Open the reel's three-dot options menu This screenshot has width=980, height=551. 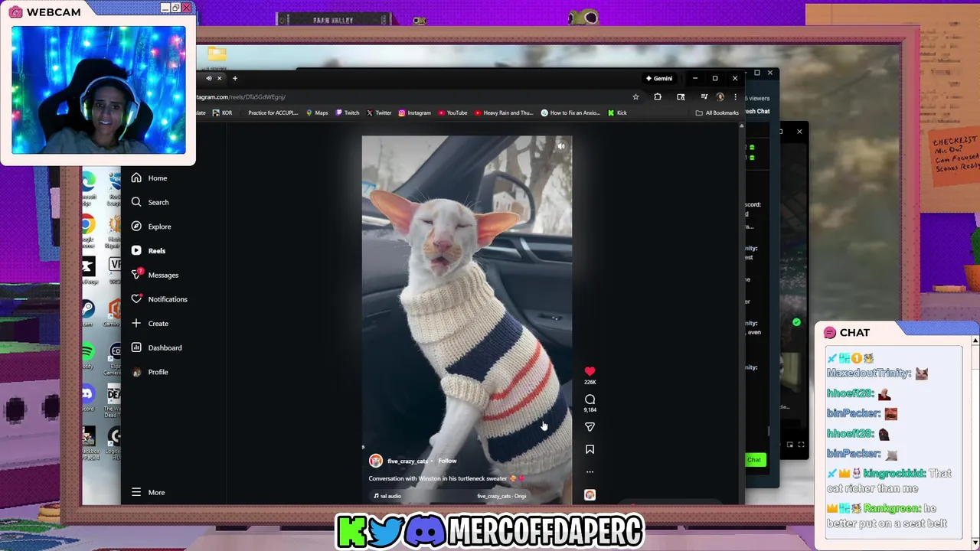[x=590, y=472]
